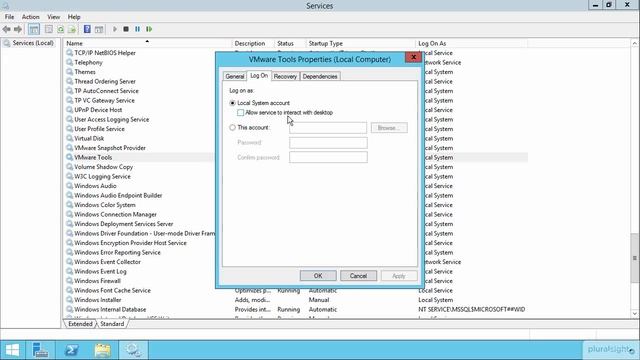Sort by the Startup Type column header
The width and height of the screenshot is (640, 360).
(360, 43)
